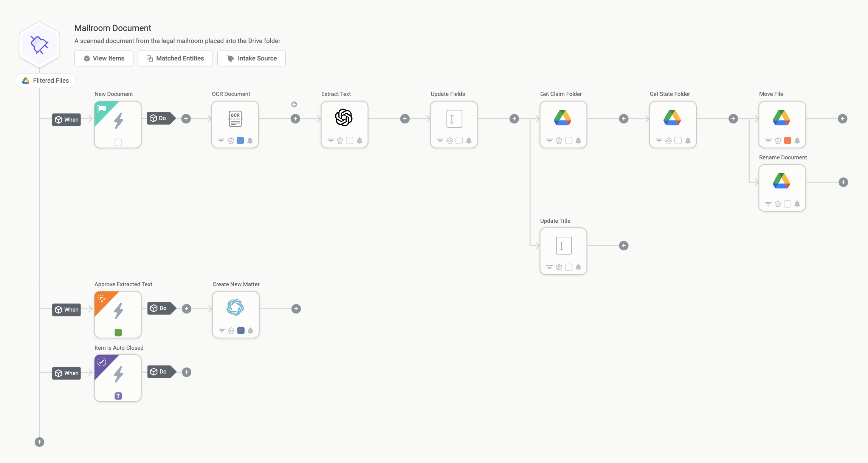868x463 pixels.
Task: Open filter icon on Get State Folder node
Action: [659, 140]
